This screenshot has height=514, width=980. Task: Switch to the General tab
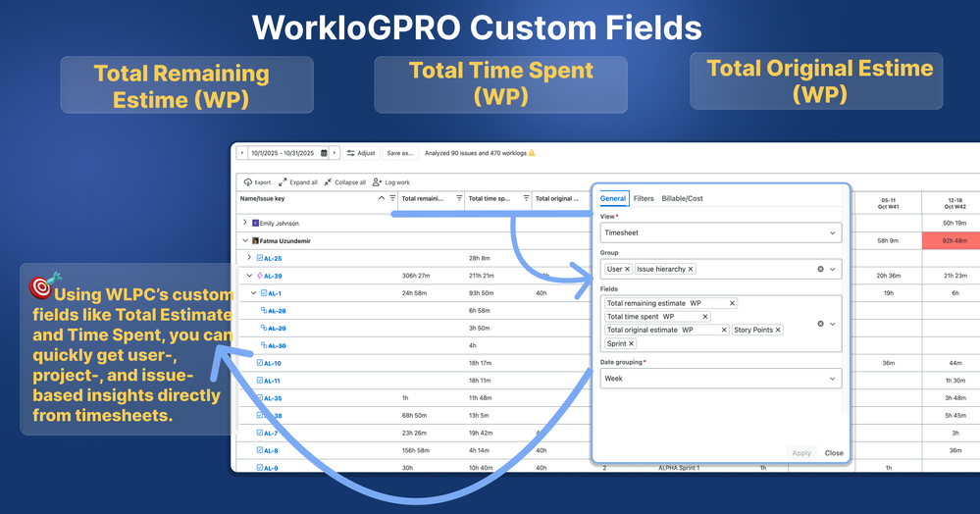pos(612,198)
